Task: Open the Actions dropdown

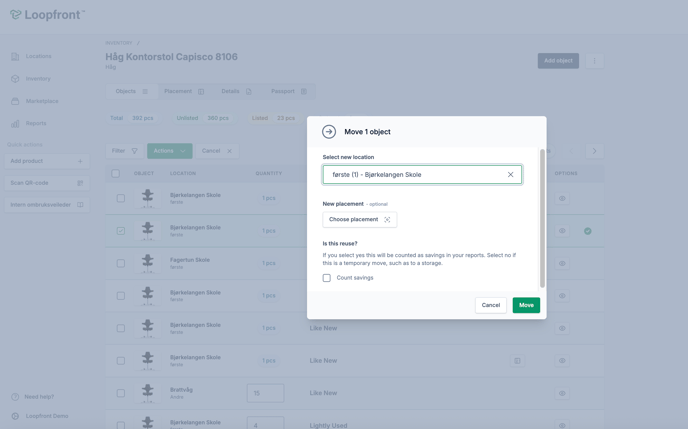Action: click(169, 151)
